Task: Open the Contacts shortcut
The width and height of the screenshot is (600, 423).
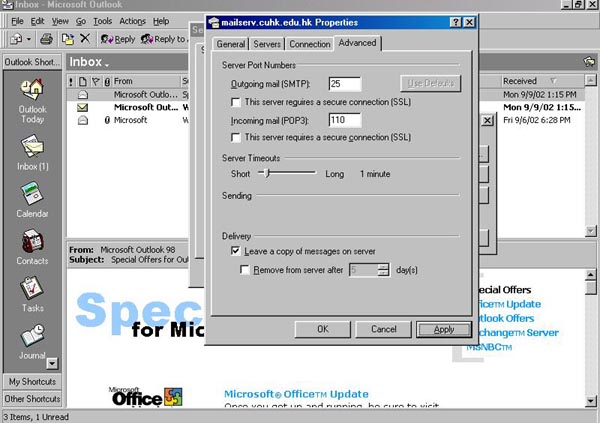Action: 32,247
